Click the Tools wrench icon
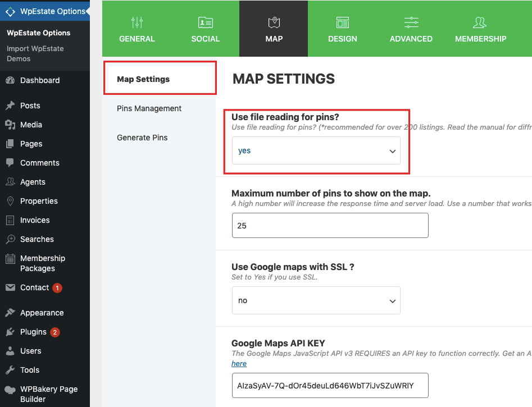This screenshot has width=532, height=407. click(10, 370)
